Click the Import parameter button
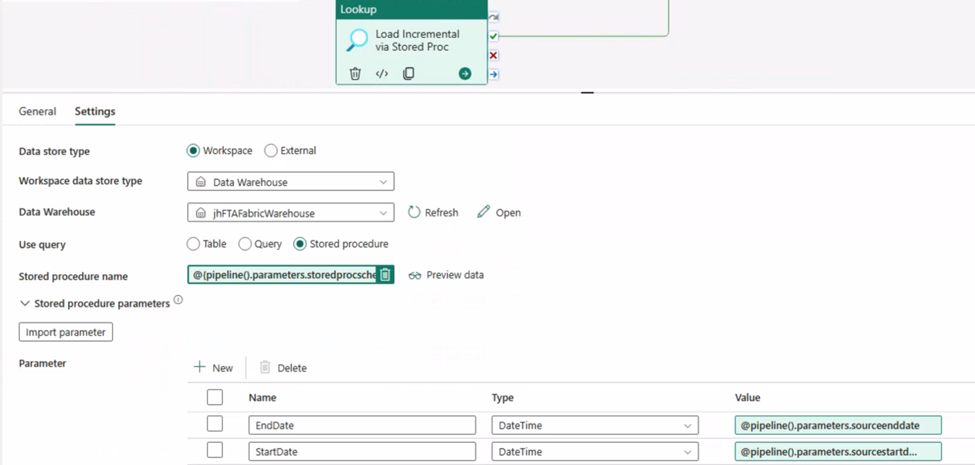The image size is (975, 465). 66,332
